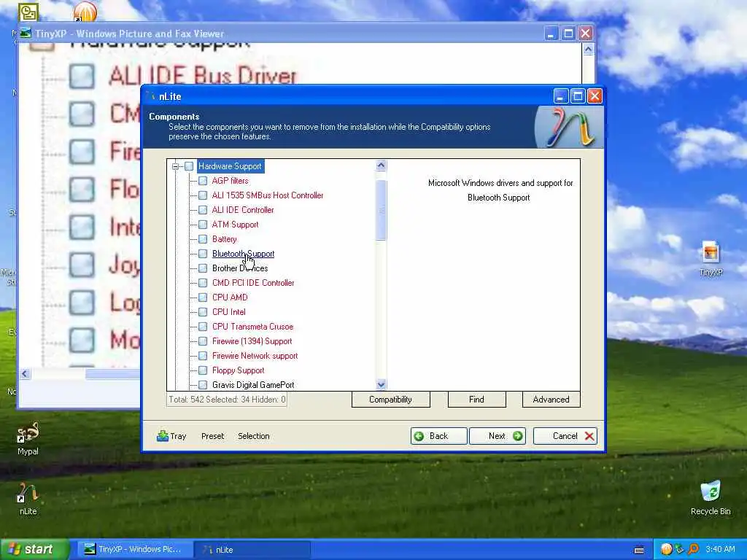The width and height of the screenshot is (747, 560).
Task: Click the magnifier tray icon
Action: tap(693, 549)
